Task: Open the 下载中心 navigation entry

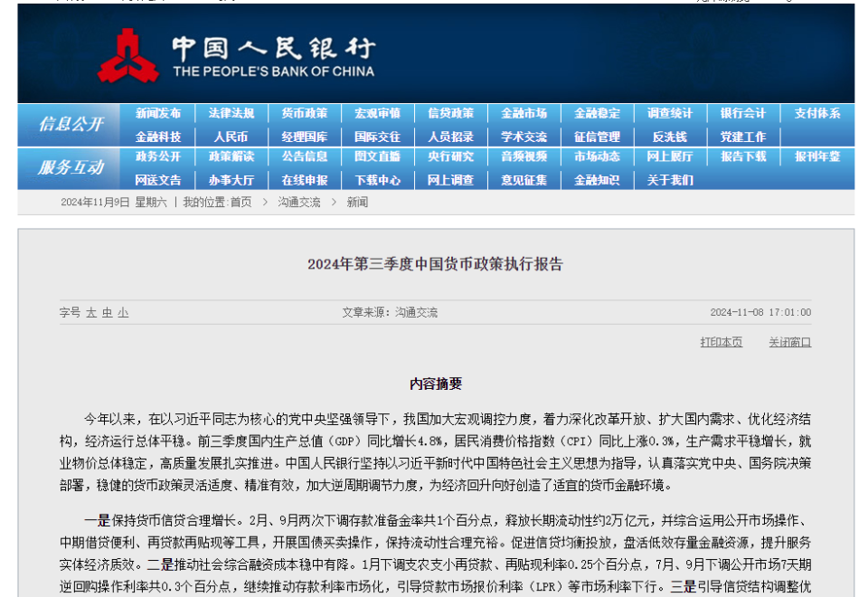Action: tap(378, 180)
